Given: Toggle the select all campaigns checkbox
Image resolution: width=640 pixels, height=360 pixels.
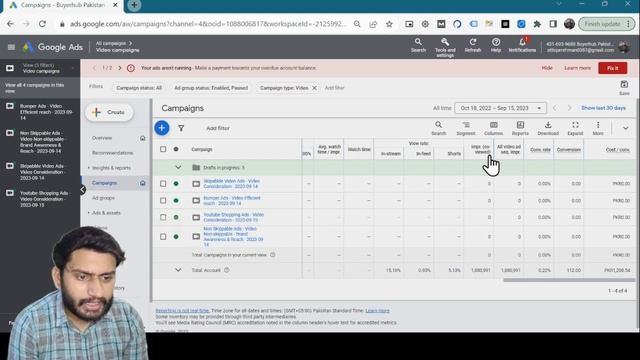Looking at the screenshot, I should (163, 149).
